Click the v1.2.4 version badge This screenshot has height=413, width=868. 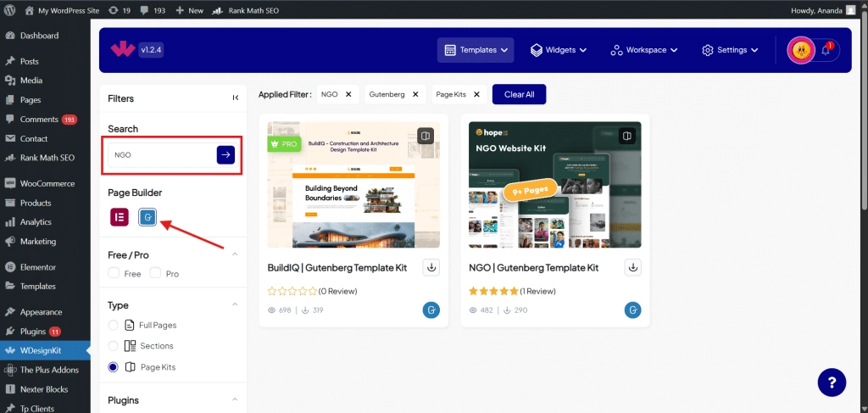pos(151,50)
